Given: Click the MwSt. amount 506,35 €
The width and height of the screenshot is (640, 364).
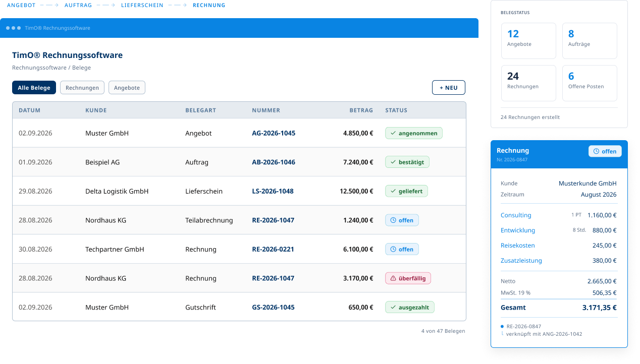Looking at the screenshot, I should (x=605, y=292).
